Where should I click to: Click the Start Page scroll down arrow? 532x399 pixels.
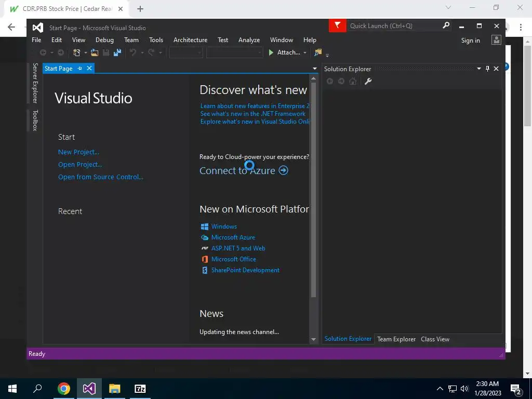click(313, 339)
